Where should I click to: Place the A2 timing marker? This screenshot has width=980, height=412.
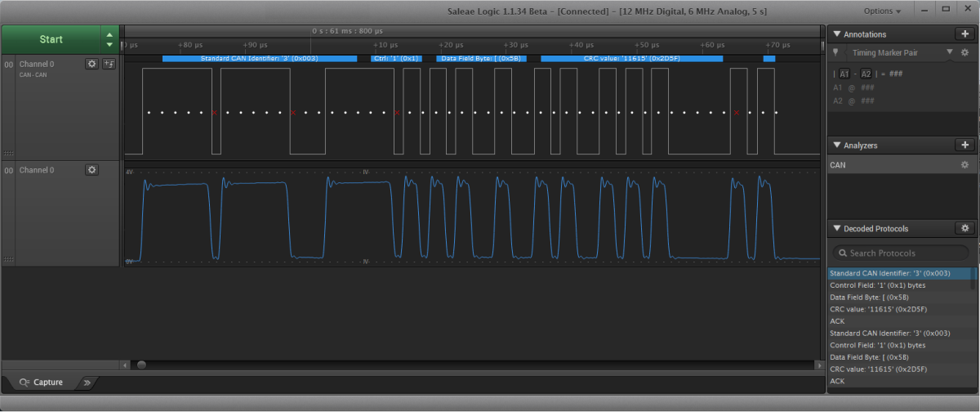(x=866, y=74)
